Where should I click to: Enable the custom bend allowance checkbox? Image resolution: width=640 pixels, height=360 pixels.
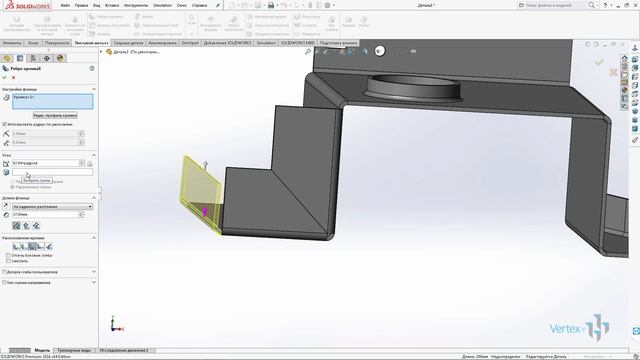click(x=5, y=272)
